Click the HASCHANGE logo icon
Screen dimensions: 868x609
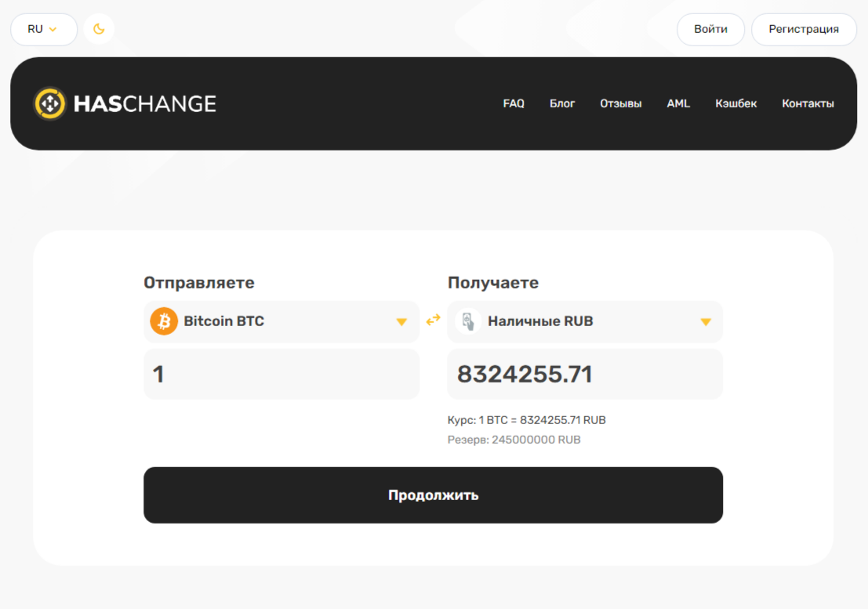click(50, 103)
